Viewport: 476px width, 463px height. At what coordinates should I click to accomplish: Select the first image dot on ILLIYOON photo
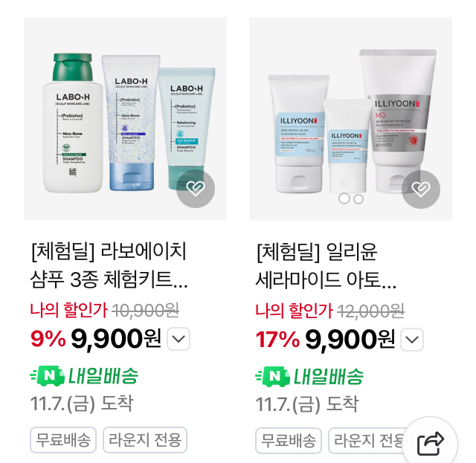click(344, 198)
